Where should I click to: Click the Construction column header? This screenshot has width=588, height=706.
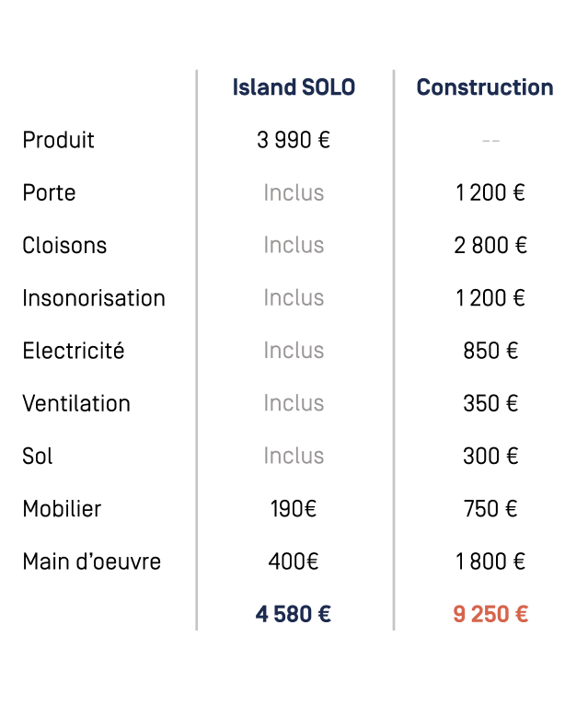click(485, 87)
